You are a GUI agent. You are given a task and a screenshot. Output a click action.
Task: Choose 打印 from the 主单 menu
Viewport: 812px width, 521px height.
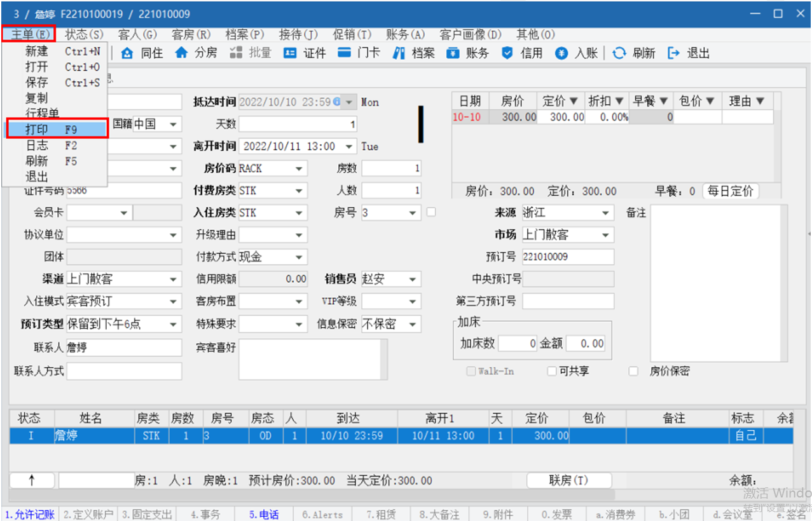[57, 129]
